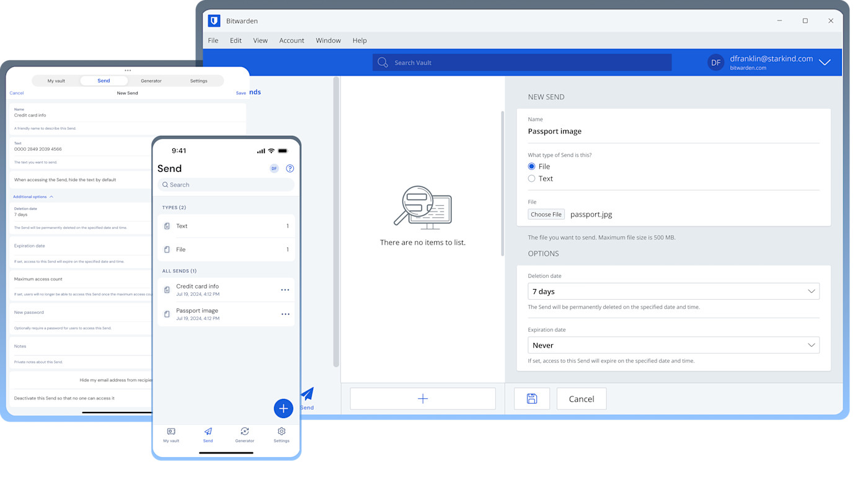
Task: Click the desktop sidebar vertical scrollbar
Action: pos(337,221)
